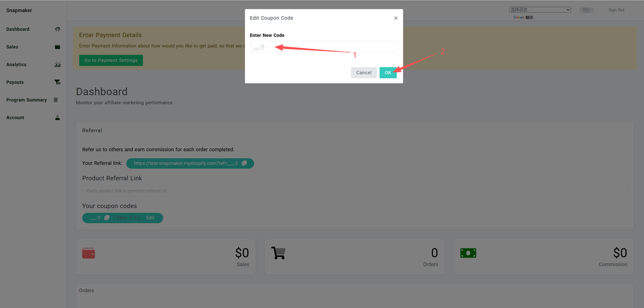
Task: Click the Edit Coupon Code dialog title
Action: tap(272, 18)
